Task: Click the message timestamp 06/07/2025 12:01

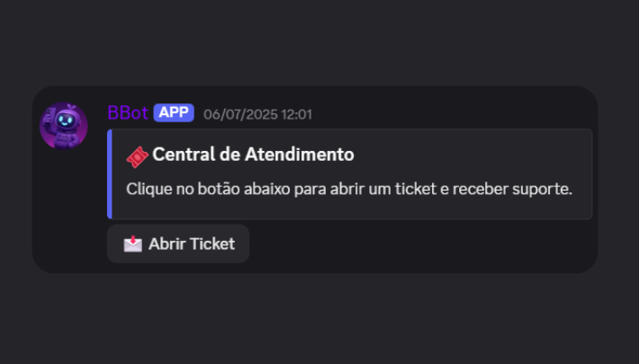Action: point(257,114)
